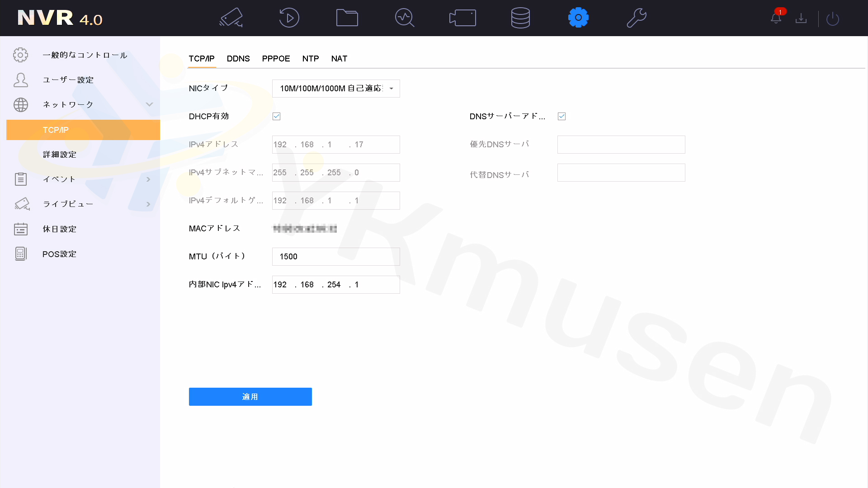Click the blurred MACアドレス value
868x488 pixels.
pos(305,229)
